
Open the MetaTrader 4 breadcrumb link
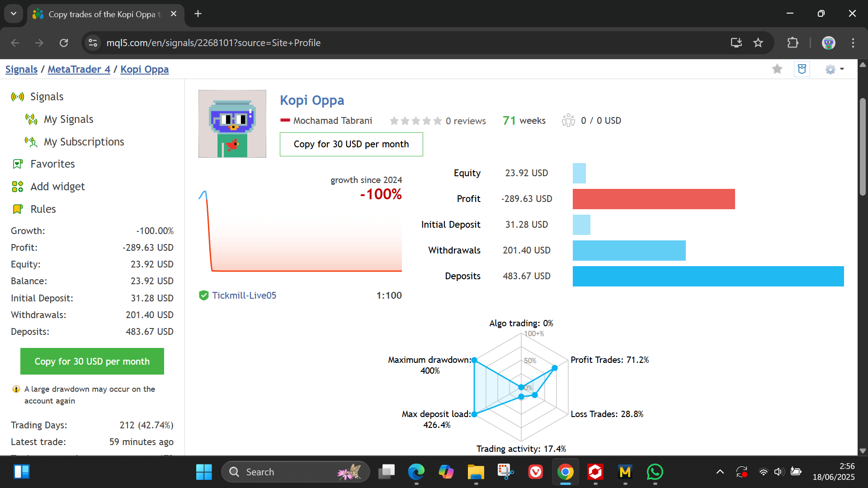[79, 69]
